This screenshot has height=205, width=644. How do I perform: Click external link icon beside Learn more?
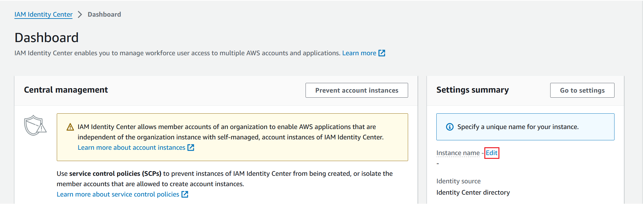coord(382,53)
